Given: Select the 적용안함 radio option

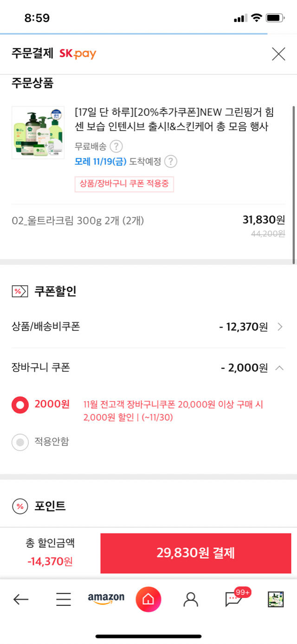Looking at the screenshot, I should [20, 442].
